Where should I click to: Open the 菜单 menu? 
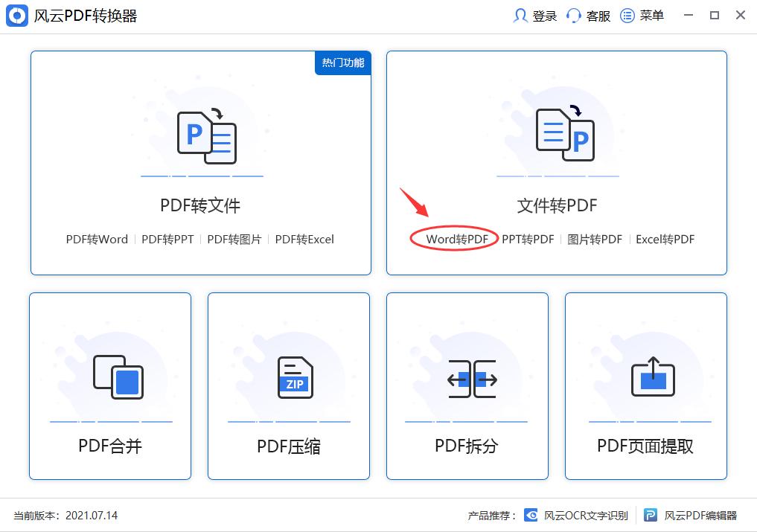pos(642,15)
